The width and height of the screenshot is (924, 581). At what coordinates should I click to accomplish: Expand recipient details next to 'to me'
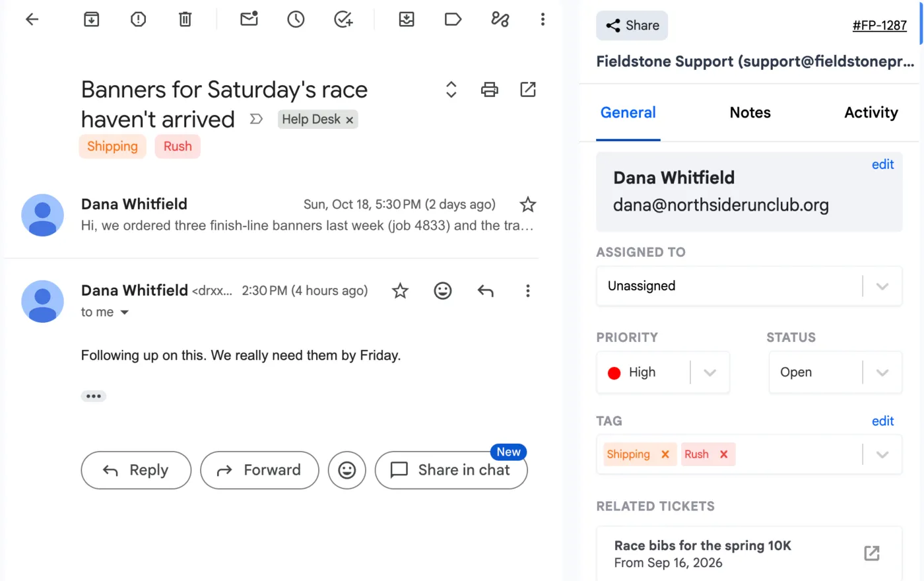[x=125, y=312]
